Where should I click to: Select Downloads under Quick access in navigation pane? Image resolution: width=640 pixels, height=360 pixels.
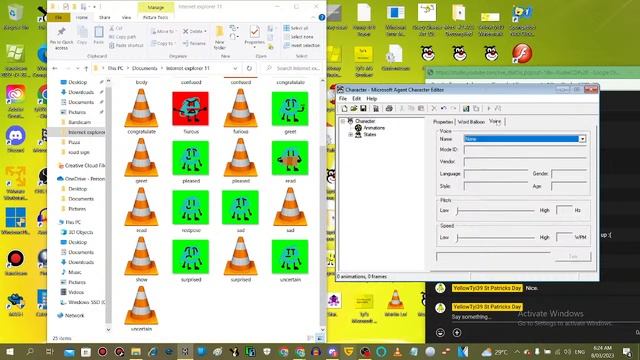pyautogui.click(x=81, y=92)
